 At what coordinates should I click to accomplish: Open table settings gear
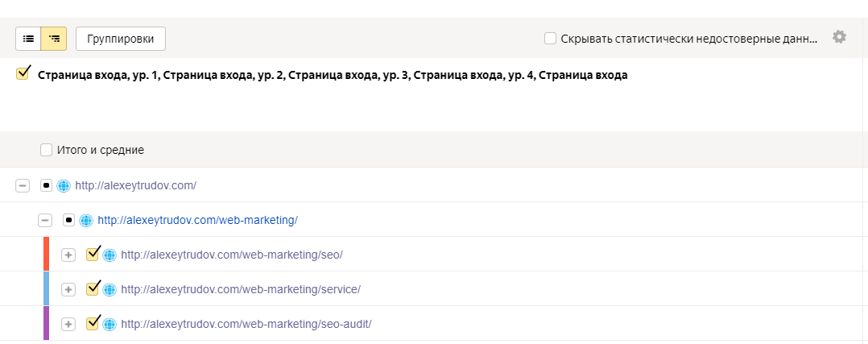pyautogui.click(x=840, y=37)
